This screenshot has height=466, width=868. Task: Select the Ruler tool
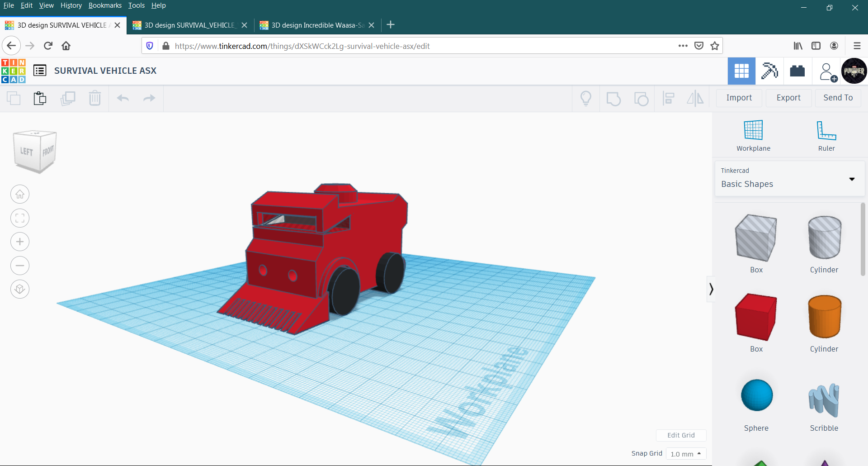click(826, 135)
